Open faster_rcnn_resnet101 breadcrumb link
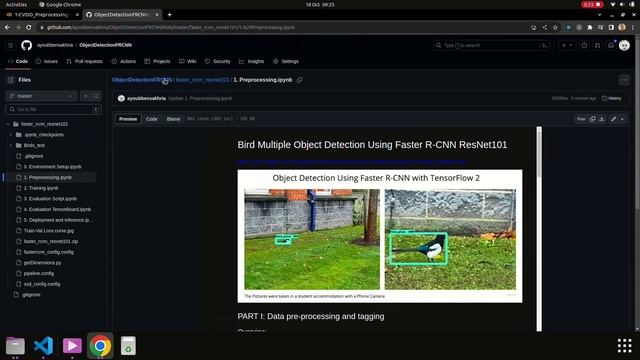This screenshot has height=360, width=640. pyautogui.click(x=202, y=80)
